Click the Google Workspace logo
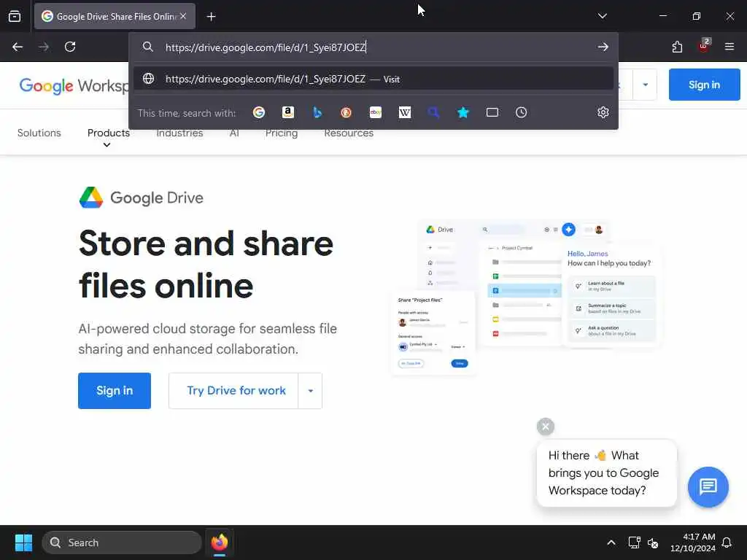Image resolution: width=747 pixels, height=560 pixels. [x=74, y=86]
